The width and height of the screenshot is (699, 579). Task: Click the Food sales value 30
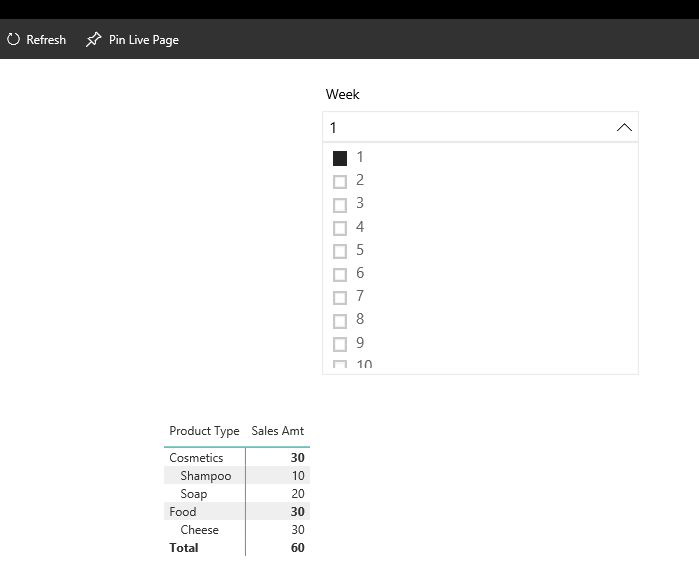[297, 512]
